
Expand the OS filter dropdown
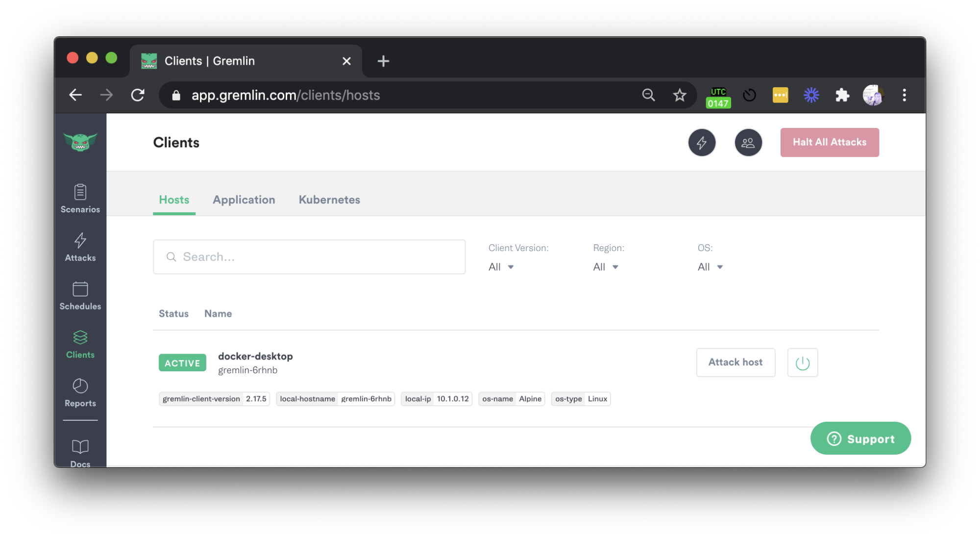pyautogui.click(x=710, y=267)
